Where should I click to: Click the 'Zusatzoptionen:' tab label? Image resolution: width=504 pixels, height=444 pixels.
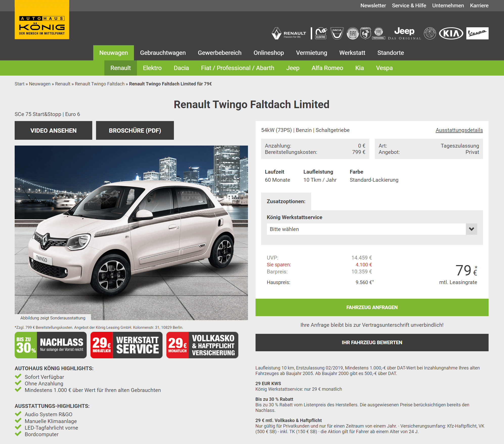[x=286, y=201]
